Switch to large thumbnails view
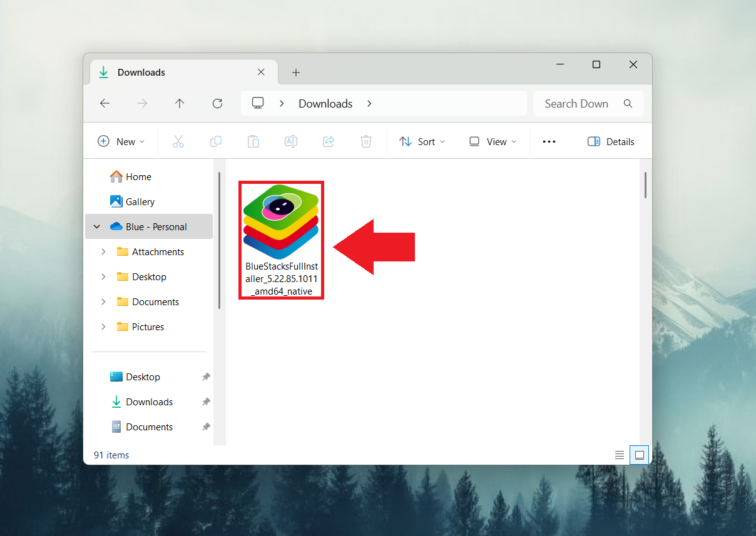756x536 pixels. 639,455
